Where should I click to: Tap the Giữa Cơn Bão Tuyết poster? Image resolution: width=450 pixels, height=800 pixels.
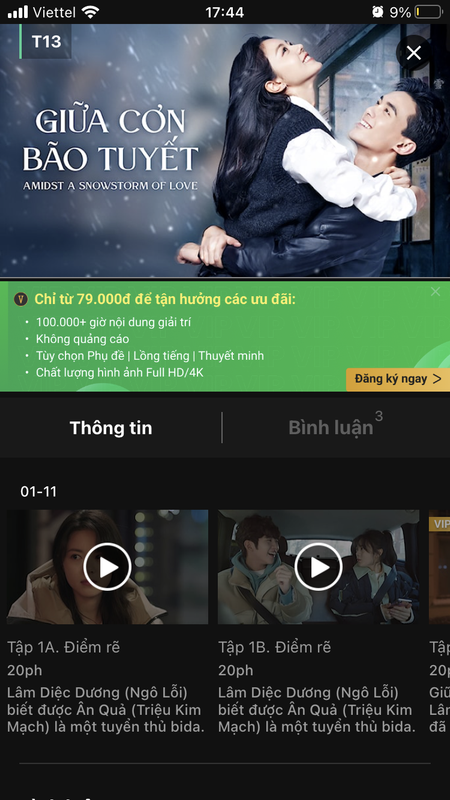pyautogui.click(x=225, y=151)
